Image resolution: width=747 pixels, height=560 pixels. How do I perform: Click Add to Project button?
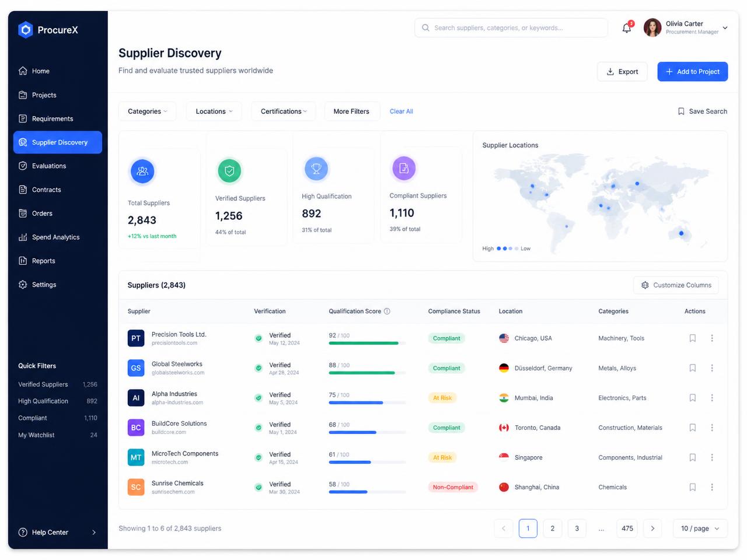click(x=693, y=72)
